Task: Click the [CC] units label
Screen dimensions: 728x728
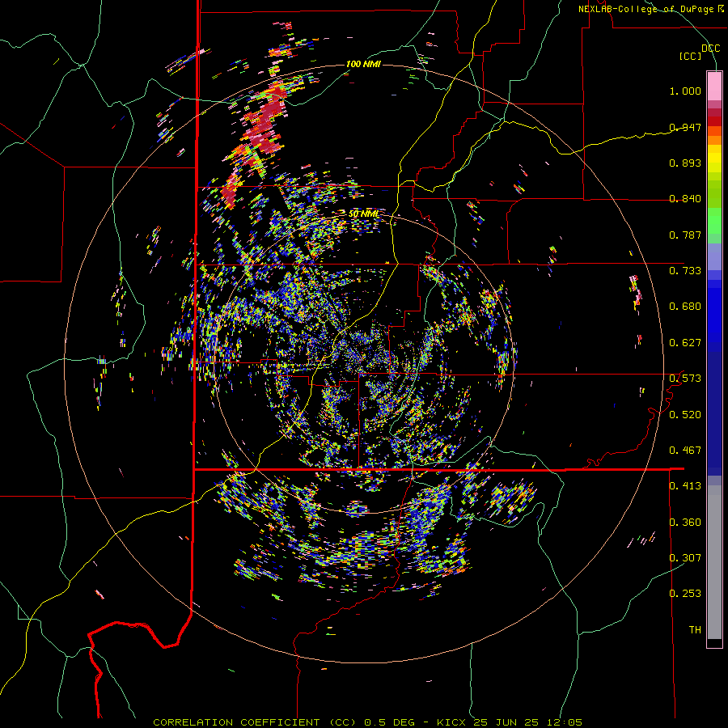Action: point(691,56)
